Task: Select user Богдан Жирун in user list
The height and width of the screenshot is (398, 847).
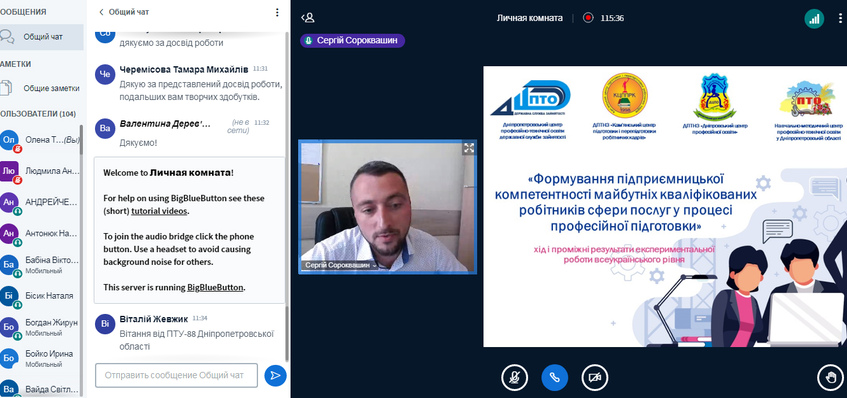Action: click(40, 327)
